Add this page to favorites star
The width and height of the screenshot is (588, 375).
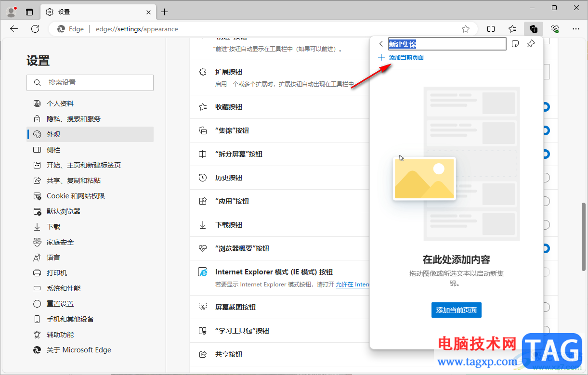[466, 29]
